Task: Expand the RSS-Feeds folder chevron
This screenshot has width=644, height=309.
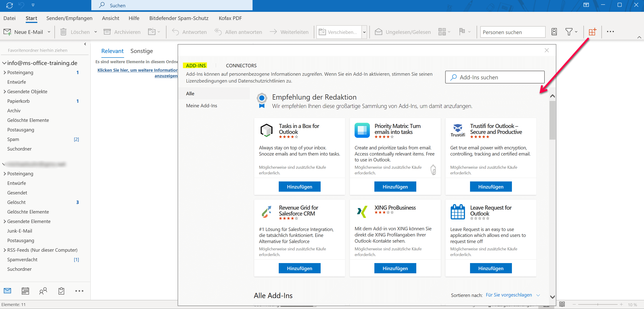Action: tap(5, 250)
